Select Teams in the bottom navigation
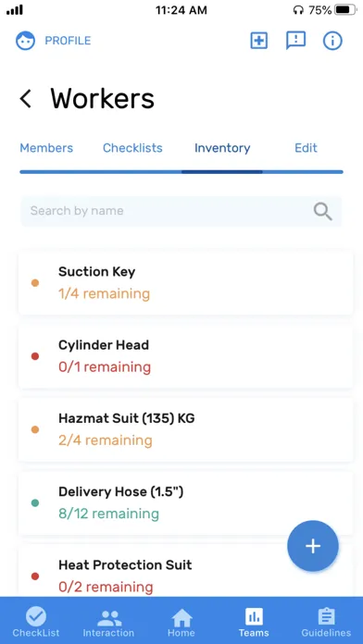Viewport: 363px width, 644px height. [254, 623]
